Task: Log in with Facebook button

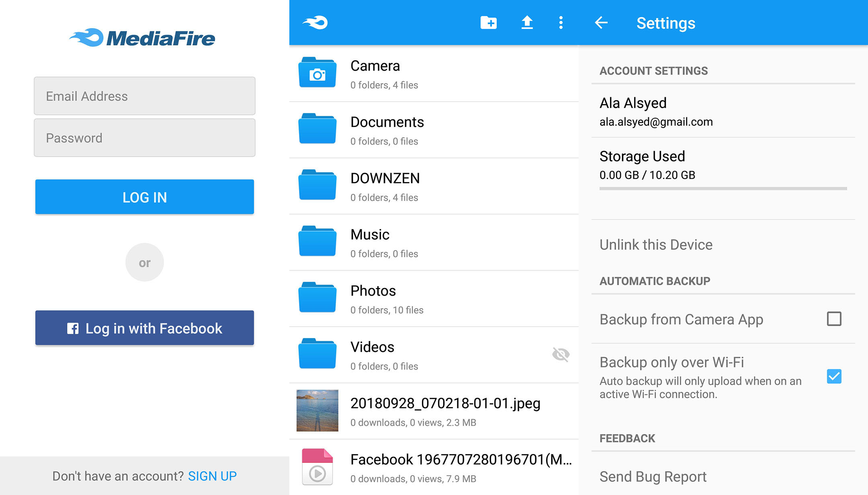Action: click(x=145, y=328)
